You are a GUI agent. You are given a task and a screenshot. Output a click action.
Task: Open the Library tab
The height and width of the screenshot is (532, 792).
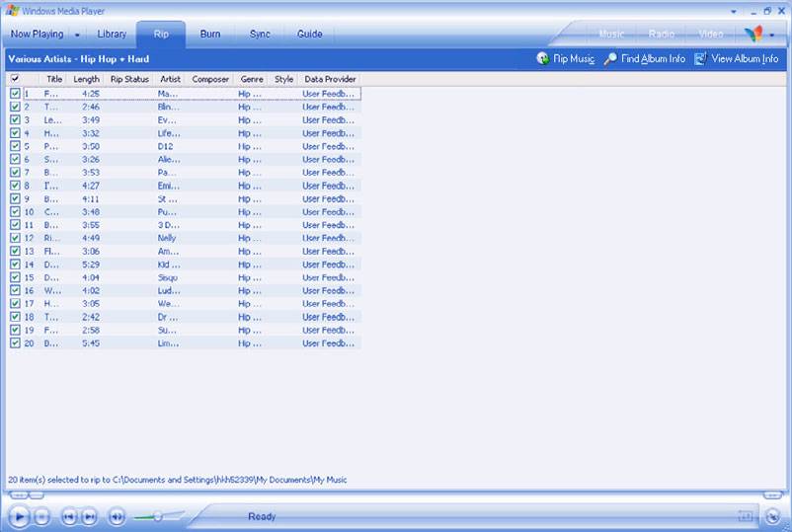click(112, 34)
